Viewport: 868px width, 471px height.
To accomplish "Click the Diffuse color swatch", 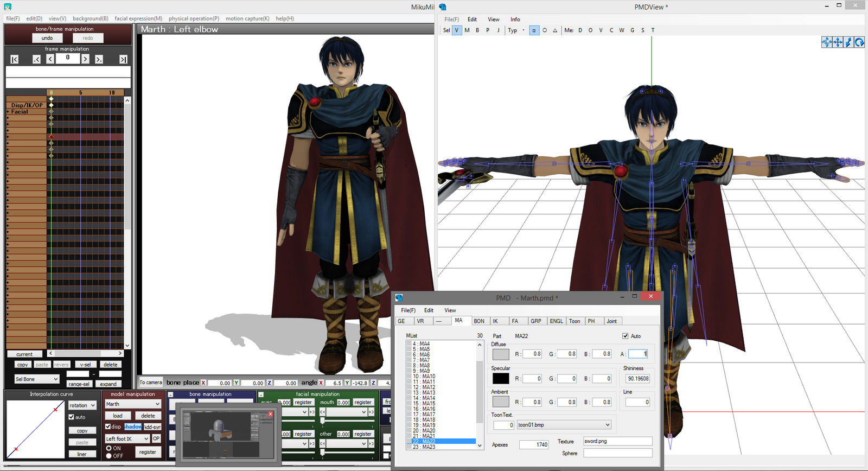I will click(x=501, y=354).
